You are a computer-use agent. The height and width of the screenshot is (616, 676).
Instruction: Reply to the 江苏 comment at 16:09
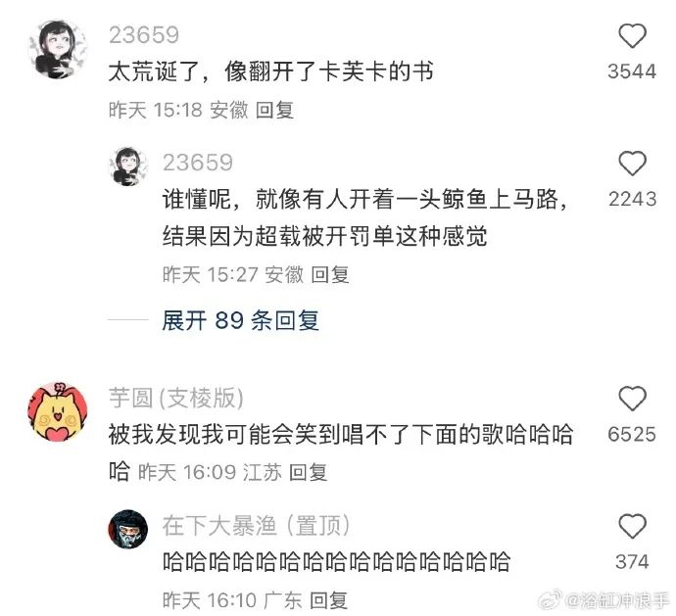pos(308,472)
